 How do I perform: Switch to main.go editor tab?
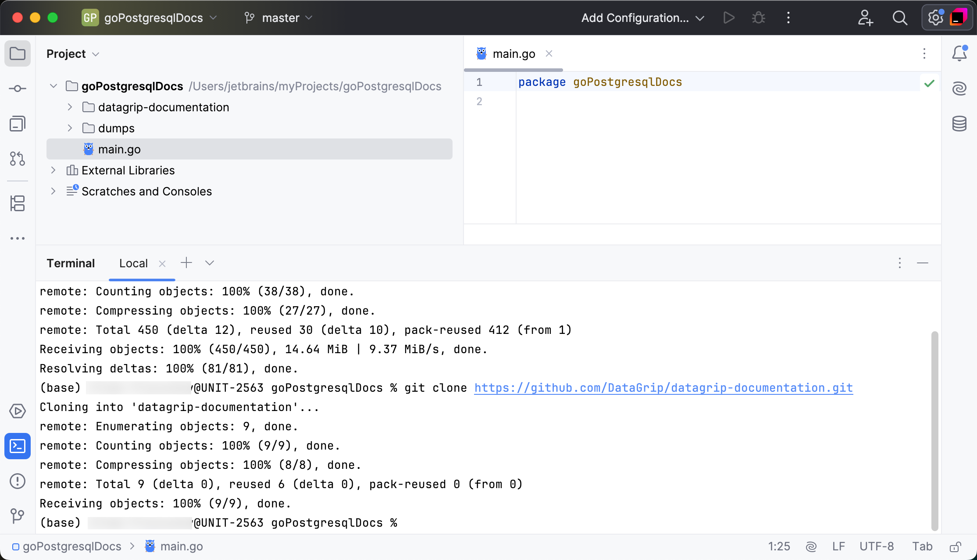(513, 54)
